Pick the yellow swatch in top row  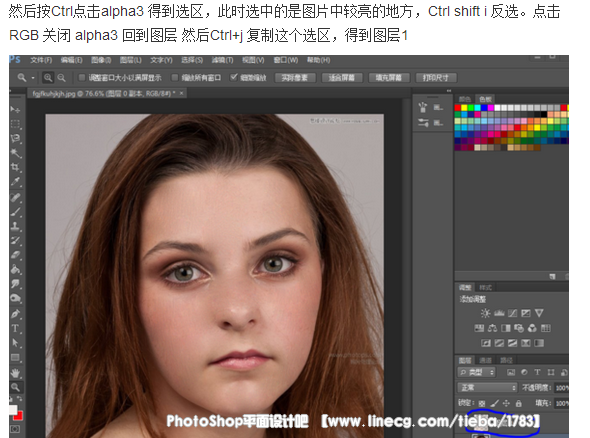pyautogui.click(x=464, y=108)
